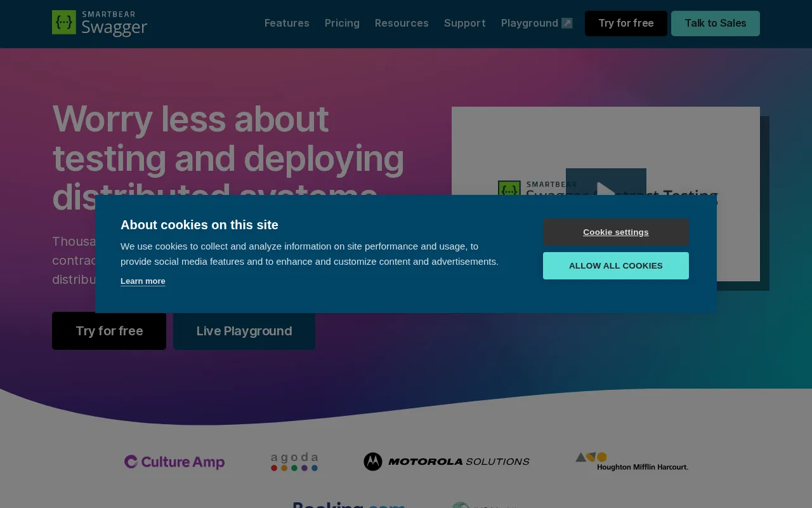
Task: Click the SmartBear Swagger logo
Action: pyautogui.click(x=100, y=23)
